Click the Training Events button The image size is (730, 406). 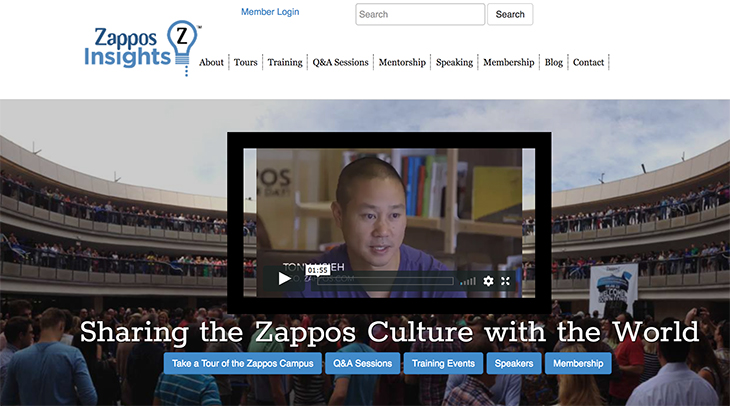[443, 363]
